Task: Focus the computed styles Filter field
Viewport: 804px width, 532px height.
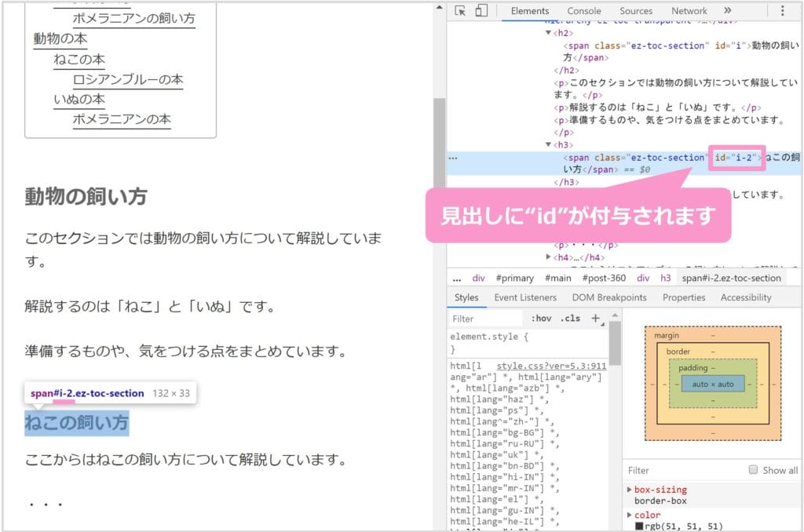Action: [x=685, y=471]
